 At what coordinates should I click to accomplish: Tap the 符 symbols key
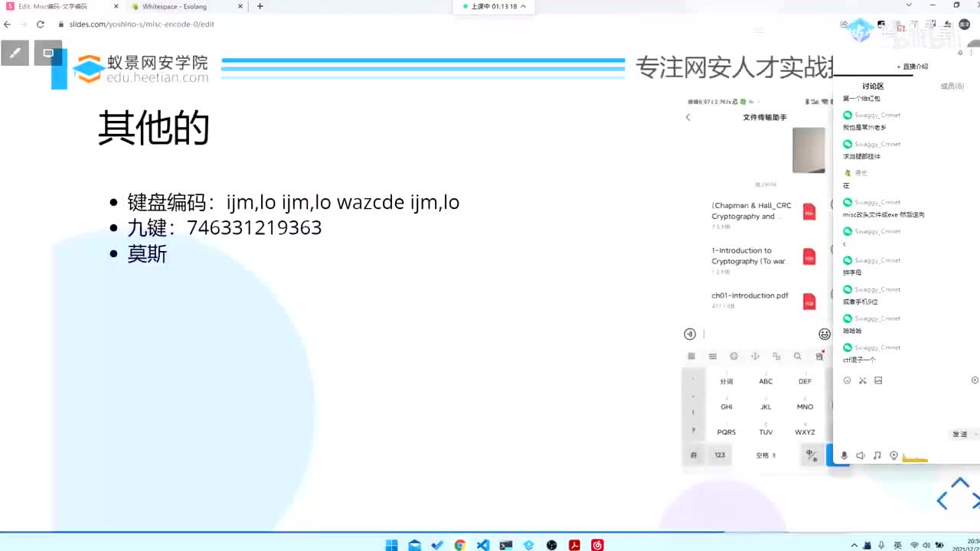coord(694,455)
